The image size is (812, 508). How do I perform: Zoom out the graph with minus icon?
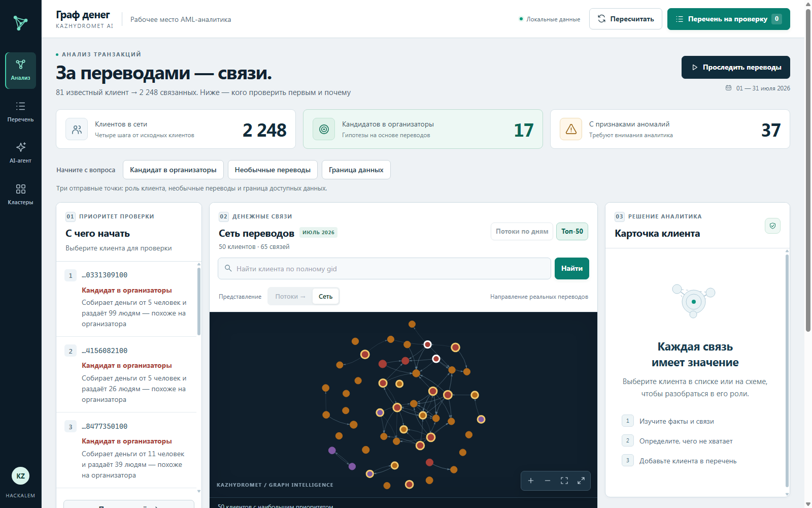tap(548, 481)
